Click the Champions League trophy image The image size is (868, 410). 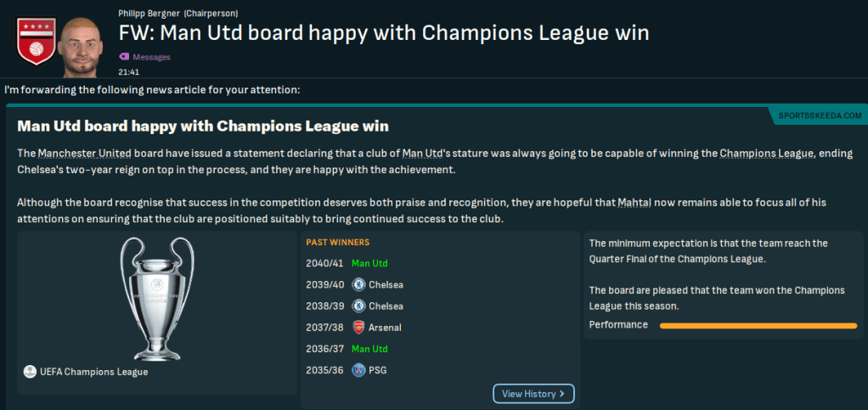[156, 297]
